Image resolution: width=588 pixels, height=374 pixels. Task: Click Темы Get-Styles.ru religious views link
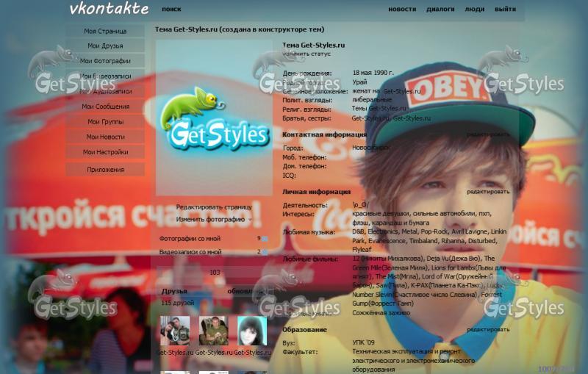[379, 108]
